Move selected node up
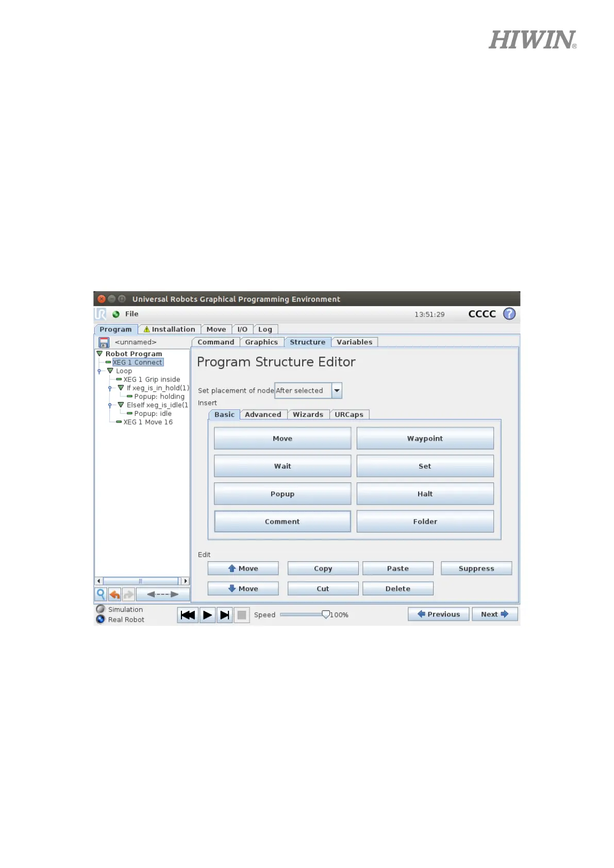Screen dimensions: 614x868 243,569
